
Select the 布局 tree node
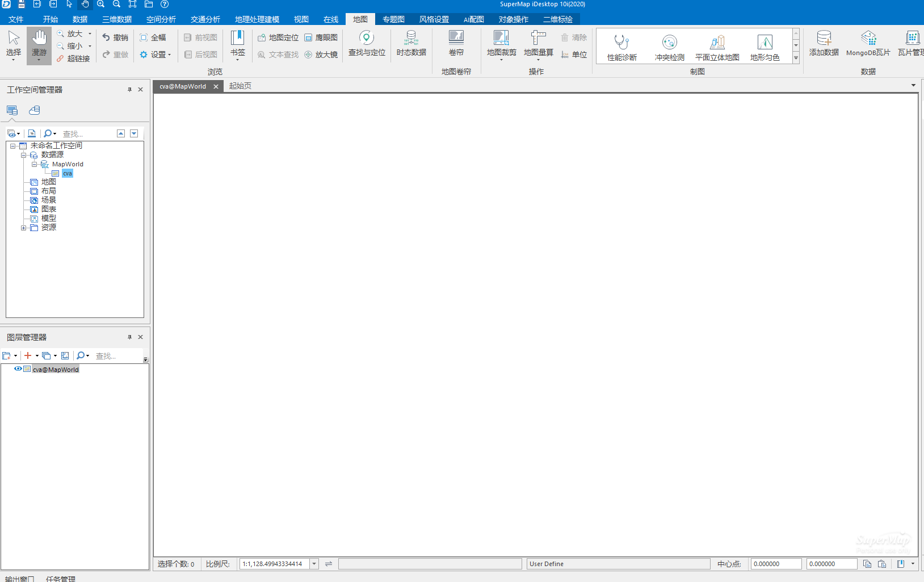(x=49, y=191)
